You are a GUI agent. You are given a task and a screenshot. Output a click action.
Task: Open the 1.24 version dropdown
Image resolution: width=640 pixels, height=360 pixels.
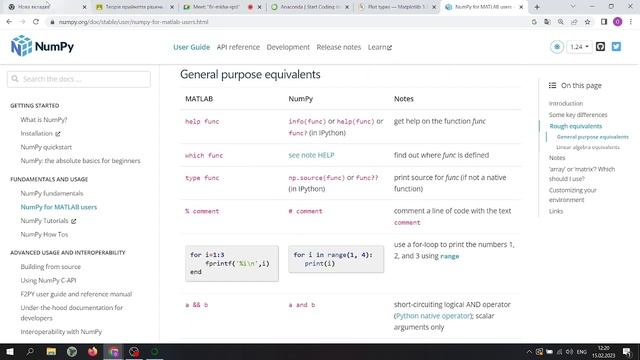[579, 47]
